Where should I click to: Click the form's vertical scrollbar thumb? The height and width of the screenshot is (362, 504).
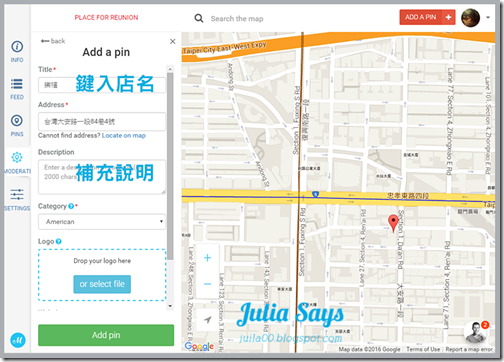[x=170, y=166]
